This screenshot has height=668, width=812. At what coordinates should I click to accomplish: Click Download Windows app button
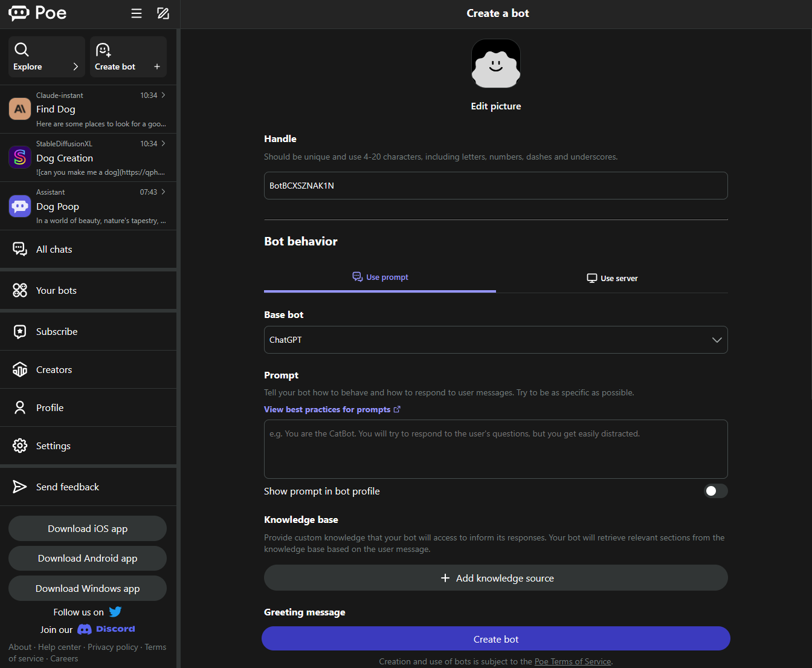88,588
